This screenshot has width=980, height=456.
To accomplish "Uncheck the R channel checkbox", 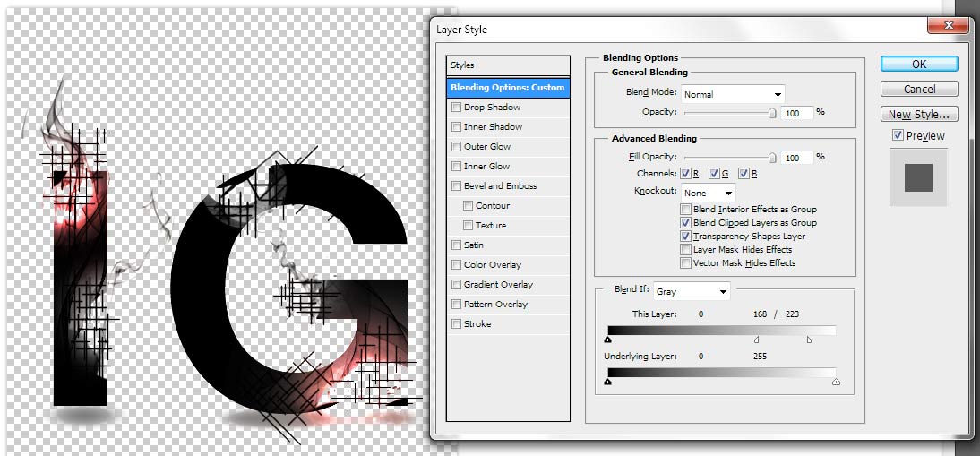I will [685, 173].
